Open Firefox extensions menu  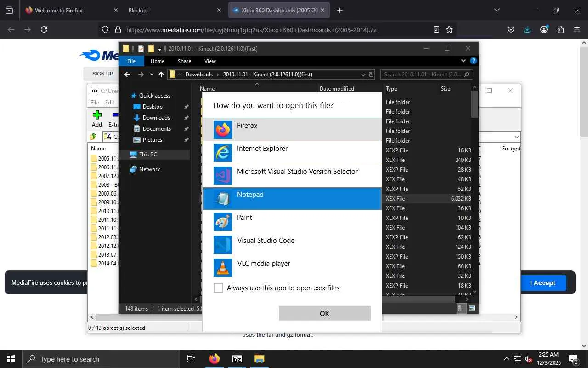560,29
